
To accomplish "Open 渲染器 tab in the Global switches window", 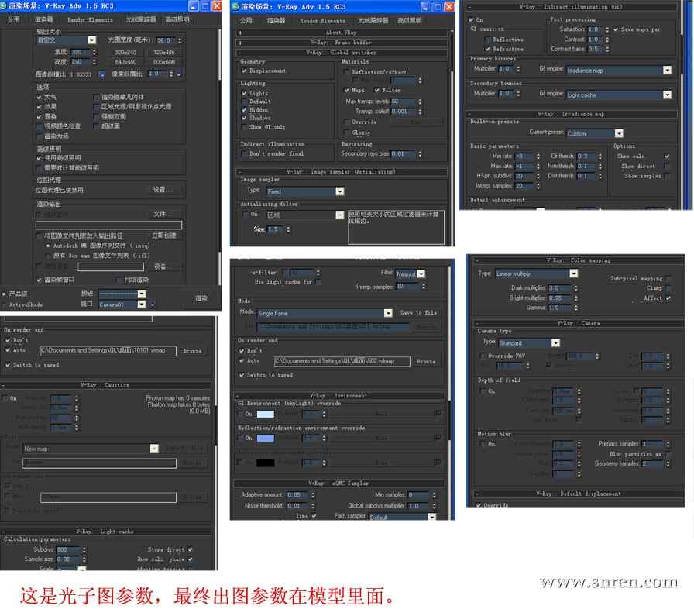I will click(276, 21).
